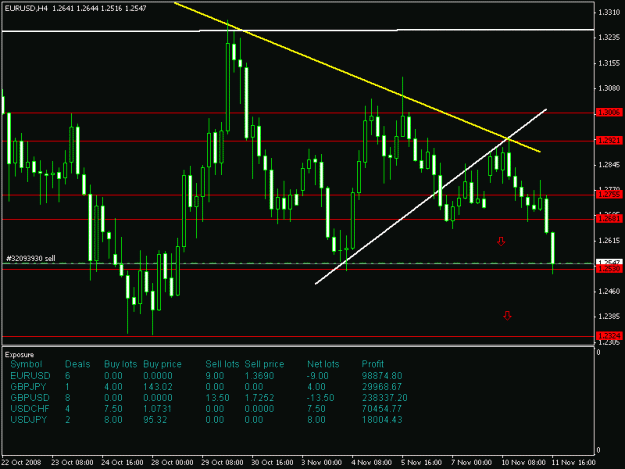Viewport: 625px width, 469px height.
Task: Click the USDCHF profit value 70454.77
Action: (x=382, y=409)
